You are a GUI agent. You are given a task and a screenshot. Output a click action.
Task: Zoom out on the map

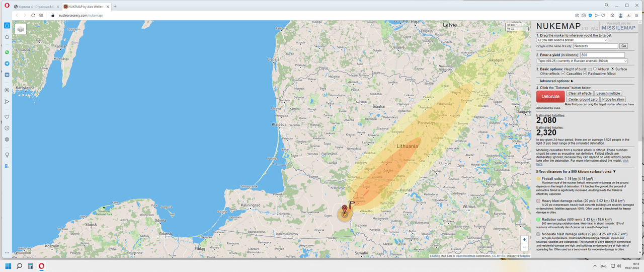(524, 247)
